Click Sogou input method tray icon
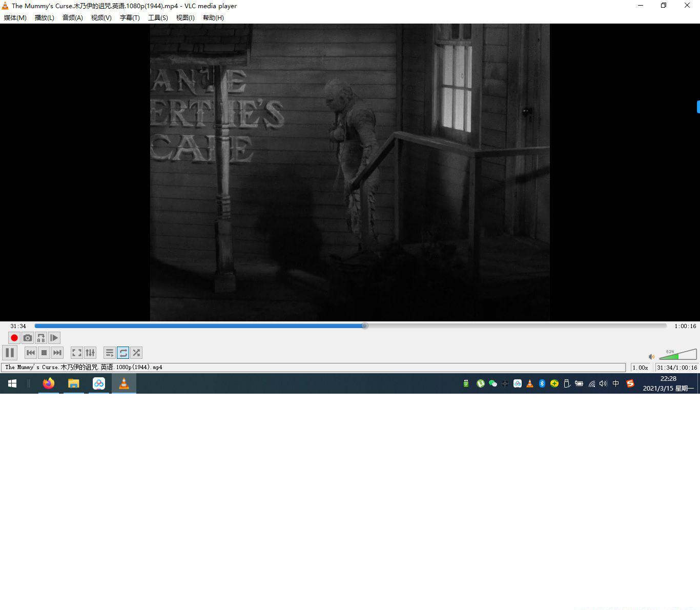 tap(630, 383)
